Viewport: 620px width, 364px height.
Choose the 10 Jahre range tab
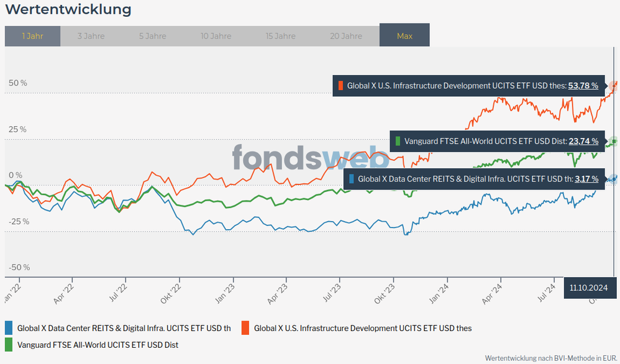[216, 36]
